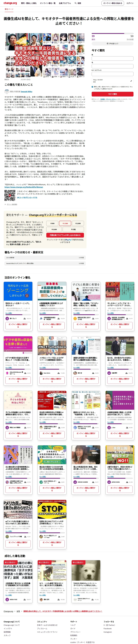Click the Change.org breadcrumb link
The image size is (138, 644).
click(8, 611)
